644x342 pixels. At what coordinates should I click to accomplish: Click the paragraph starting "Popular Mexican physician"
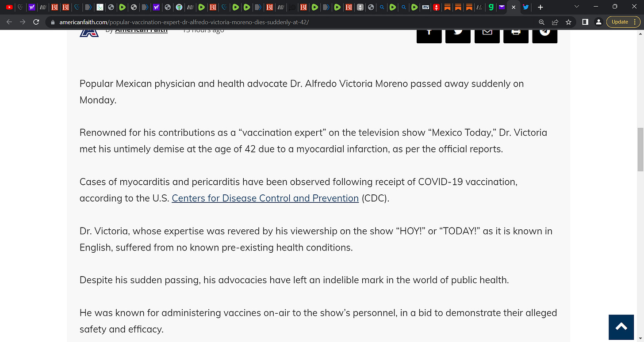(302, 92)
